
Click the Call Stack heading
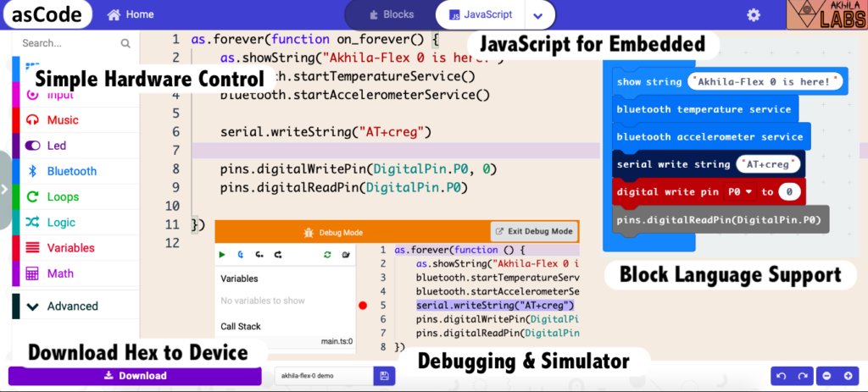click(x=240, y=326)
